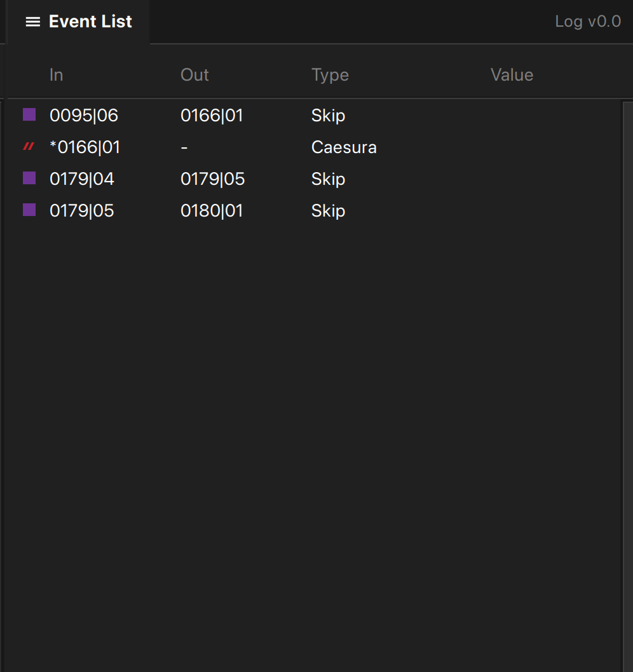Click purple Skip marker for 0095|06

click(29, 114)
